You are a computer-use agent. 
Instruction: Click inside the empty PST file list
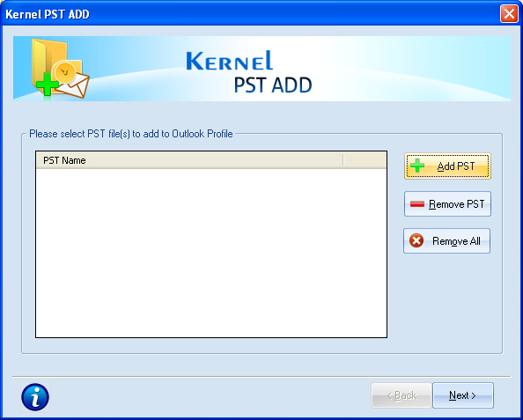211,253
